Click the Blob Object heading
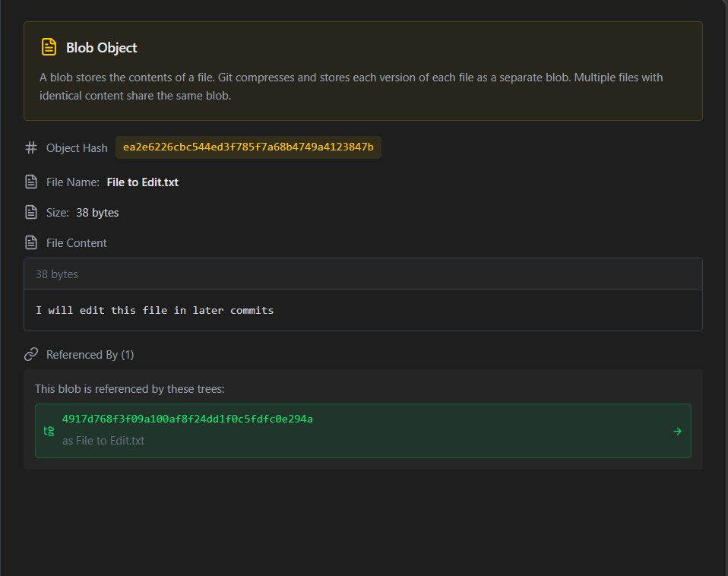728x576 pixels. [101, 47]
